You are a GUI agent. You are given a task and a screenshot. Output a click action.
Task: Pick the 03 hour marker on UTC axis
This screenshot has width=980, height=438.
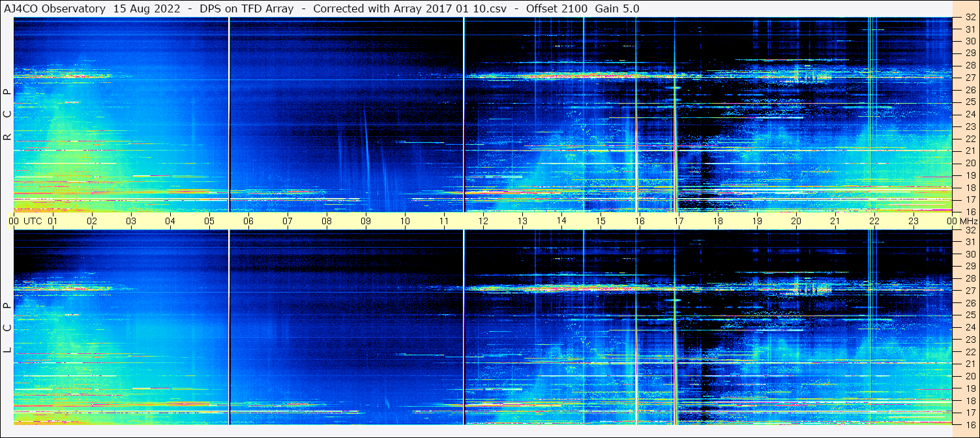click(131, 221)
